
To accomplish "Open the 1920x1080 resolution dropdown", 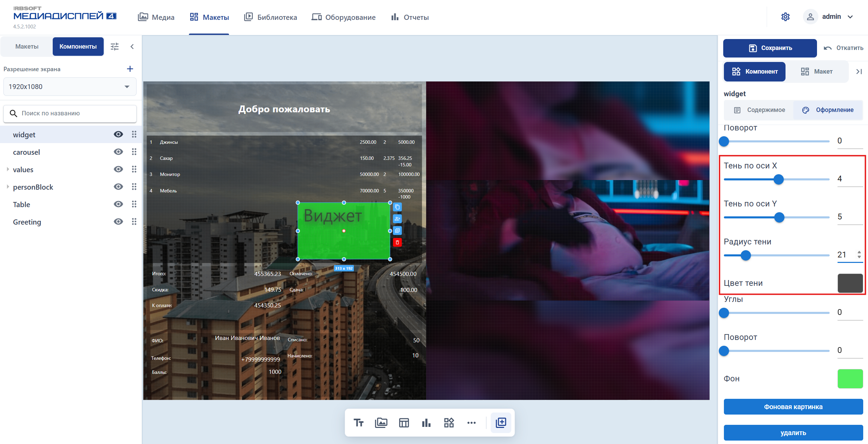I will point(70,87).
